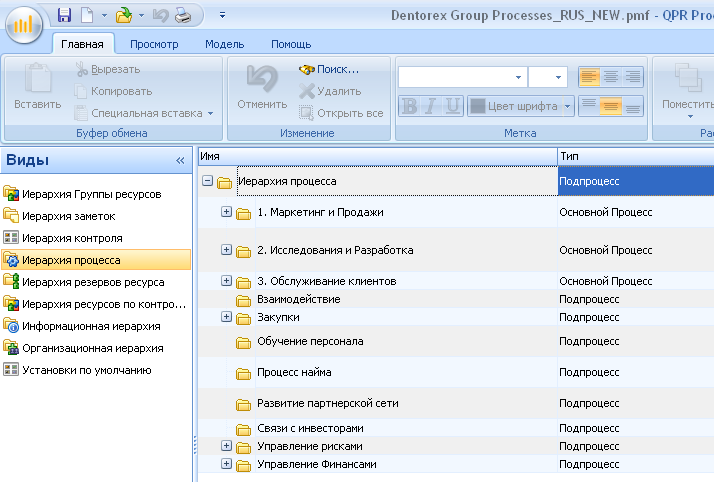Switch to the Помощь tab

coord(291,44)
